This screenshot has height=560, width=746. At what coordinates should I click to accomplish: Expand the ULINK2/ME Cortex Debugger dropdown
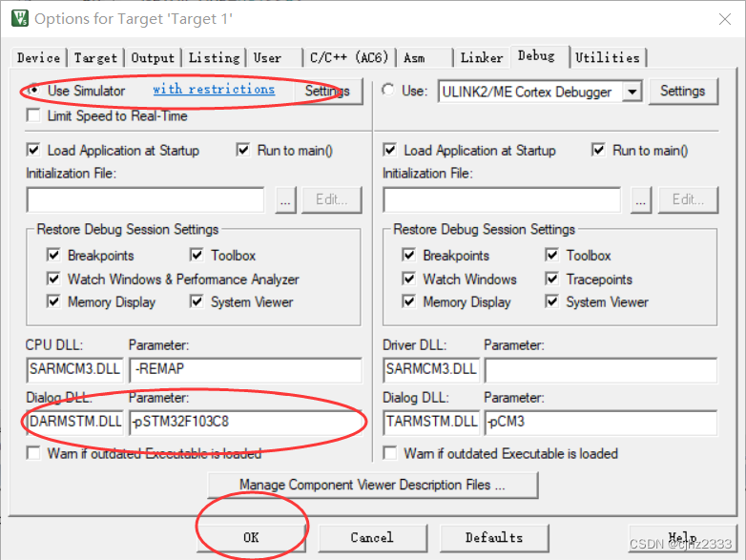(x=632, y=92)
